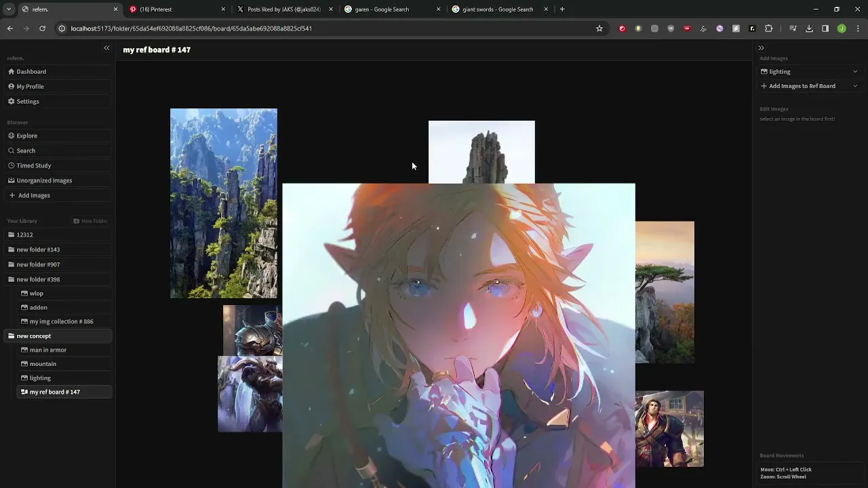Open the media controls icon in the toolbar
Viewport: 868px width, 488px height.
(x=793, y=28)
